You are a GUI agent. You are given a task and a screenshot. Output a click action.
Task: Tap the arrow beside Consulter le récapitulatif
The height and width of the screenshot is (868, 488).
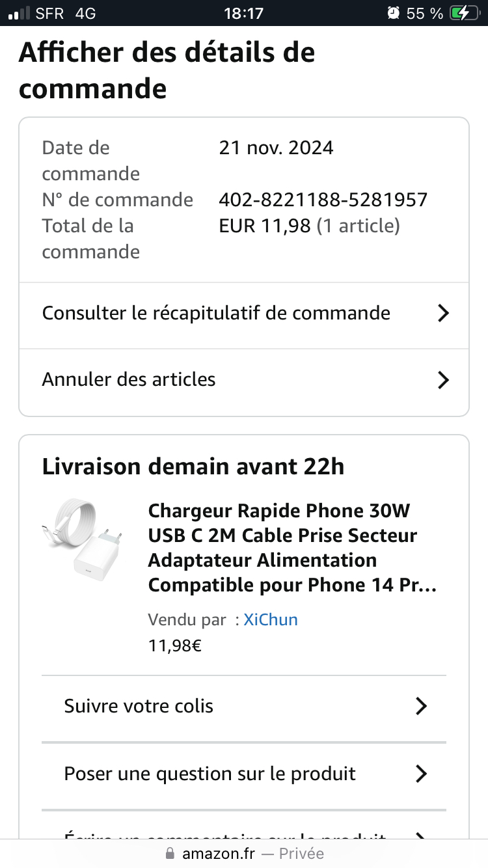point(443,314)
